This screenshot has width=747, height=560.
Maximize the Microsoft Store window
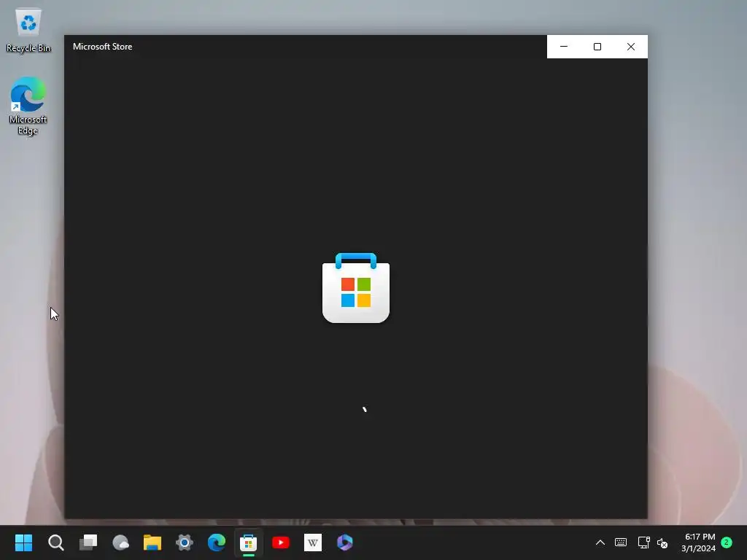click(x=597, y=47)
